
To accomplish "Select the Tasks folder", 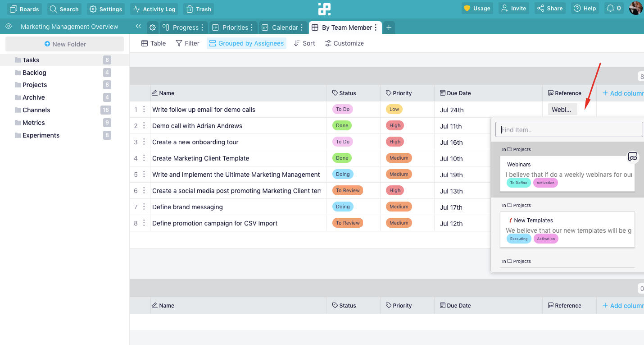I will (x=64, y=60).
